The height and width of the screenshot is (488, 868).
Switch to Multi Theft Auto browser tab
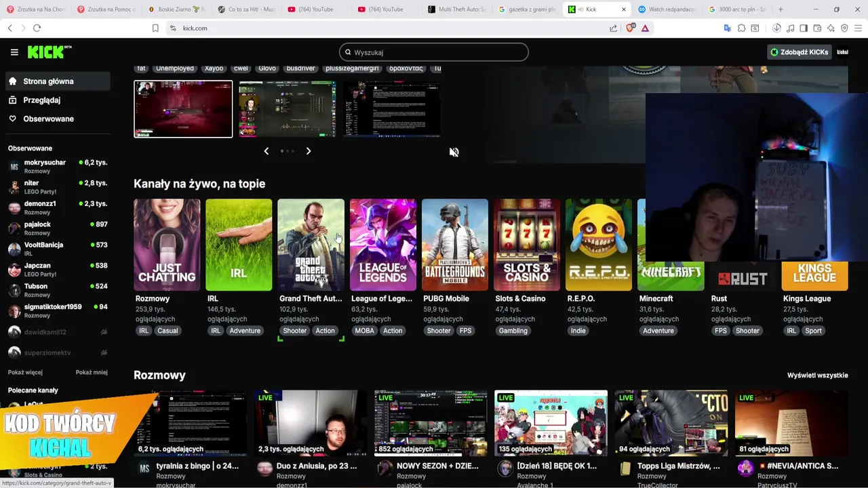point(456,9)
